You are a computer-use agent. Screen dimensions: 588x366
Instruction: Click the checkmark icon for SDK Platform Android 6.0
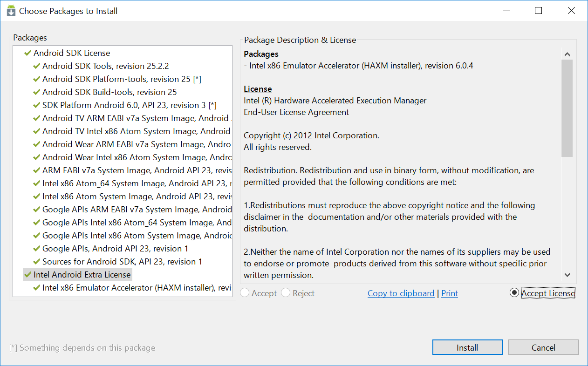(36, 105)
